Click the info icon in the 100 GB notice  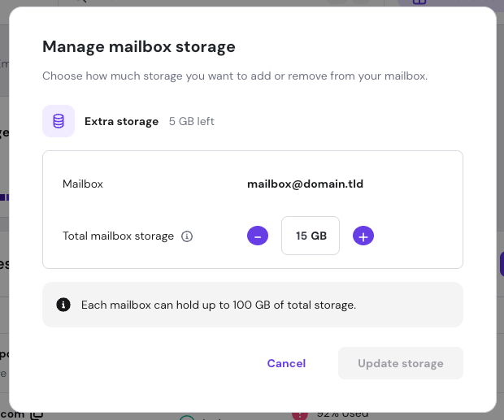point(63,305)
